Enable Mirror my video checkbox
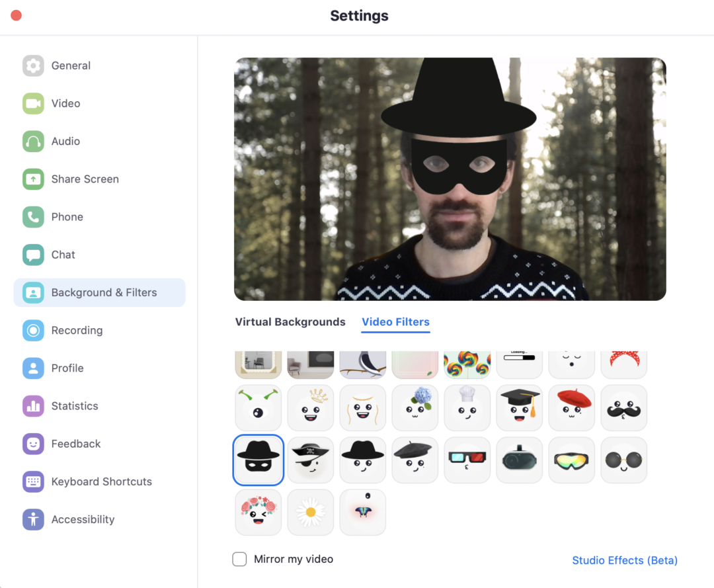 [239, 560]
